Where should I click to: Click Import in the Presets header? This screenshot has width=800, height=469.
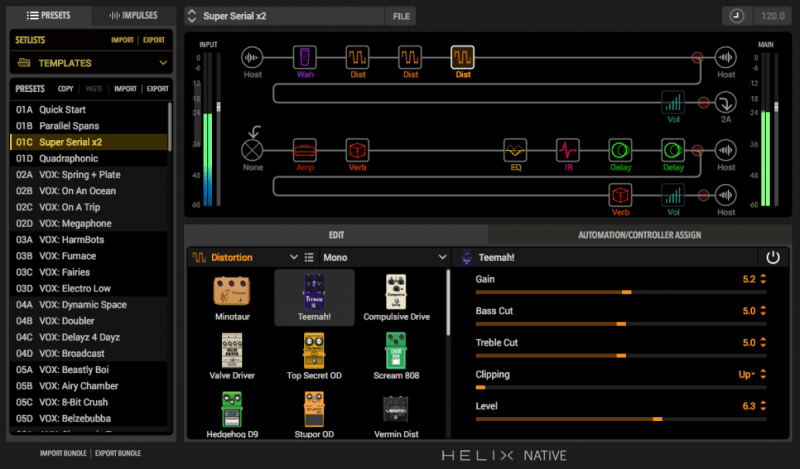(126, 89)
